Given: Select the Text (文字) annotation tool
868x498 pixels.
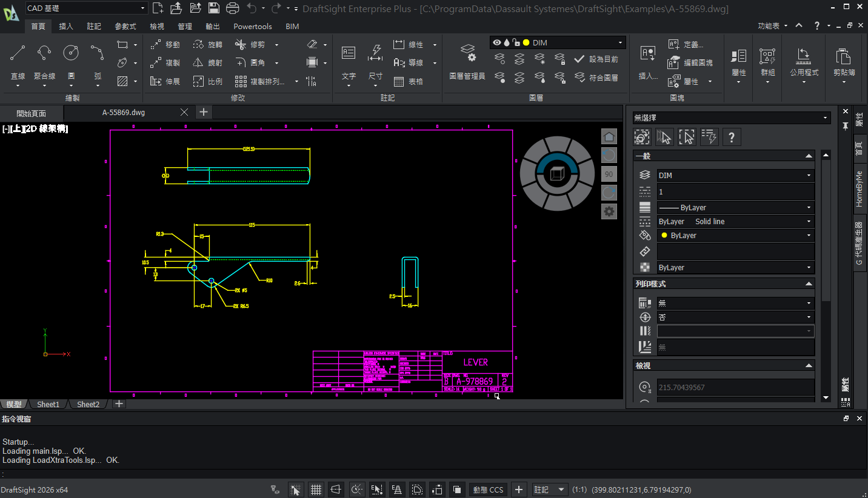Looking at the screenshot, I should click(x=349, y=53).
